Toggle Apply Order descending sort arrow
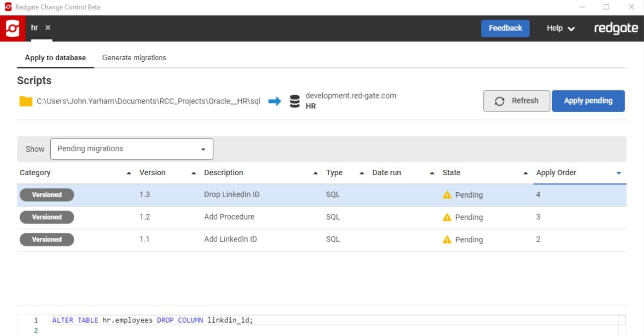 tap(619, 173)
